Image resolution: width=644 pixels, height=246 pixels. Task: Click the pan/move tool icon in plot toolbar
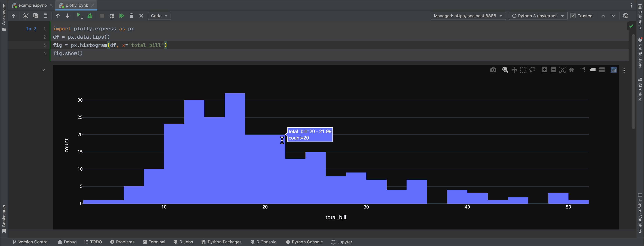[x=514, y=70]
